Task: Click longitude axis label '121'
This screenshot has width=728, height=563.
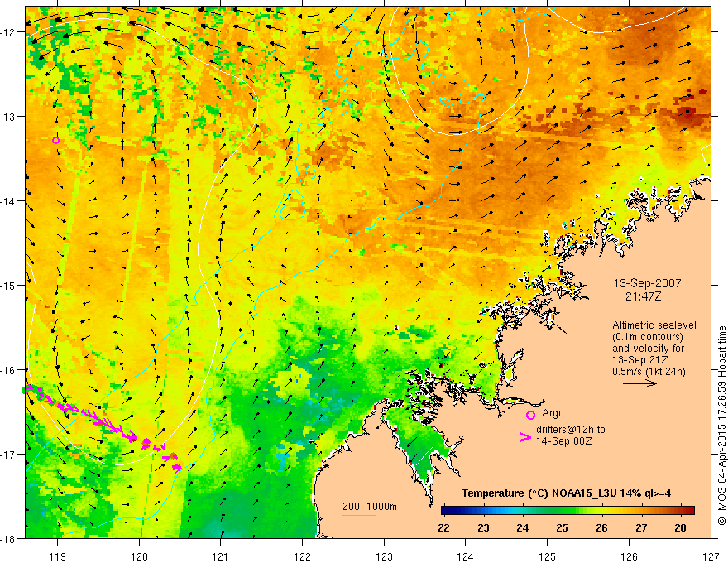Action: (x=221, y=556)
